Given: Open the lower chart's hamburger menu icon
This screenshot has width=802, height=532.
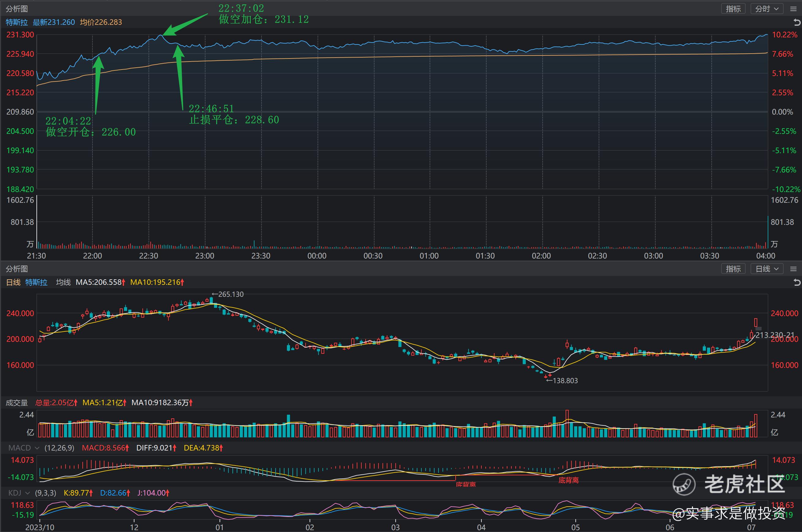Looking at the screenshot, I should pos(793,269).
